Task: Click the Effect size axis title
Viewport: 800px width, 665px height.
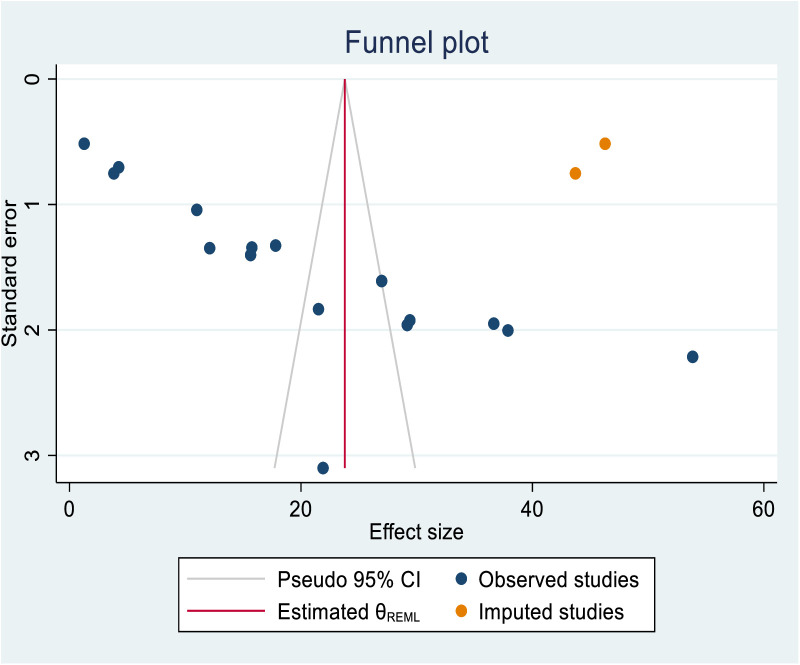Action: 416,532
